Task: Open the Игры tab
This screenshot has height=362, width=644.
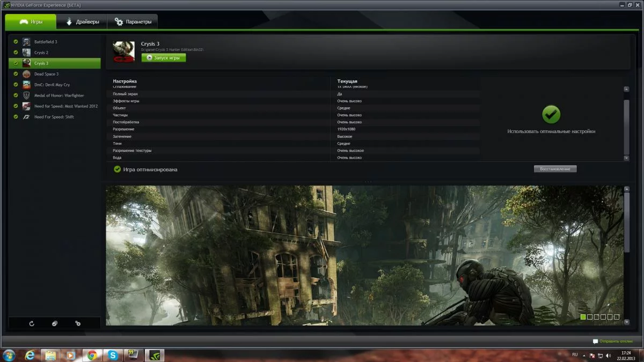Action: point(31,22)
